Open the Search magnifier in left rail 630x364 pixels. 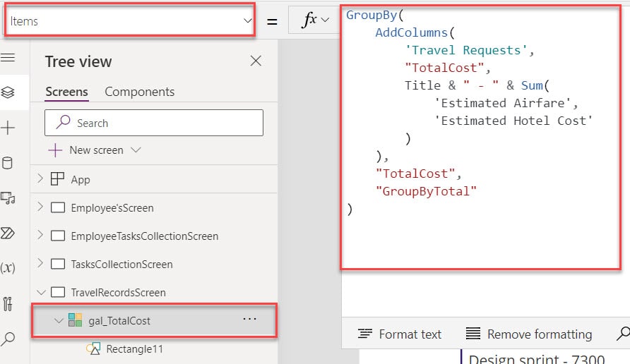click(x=8, y=339)
